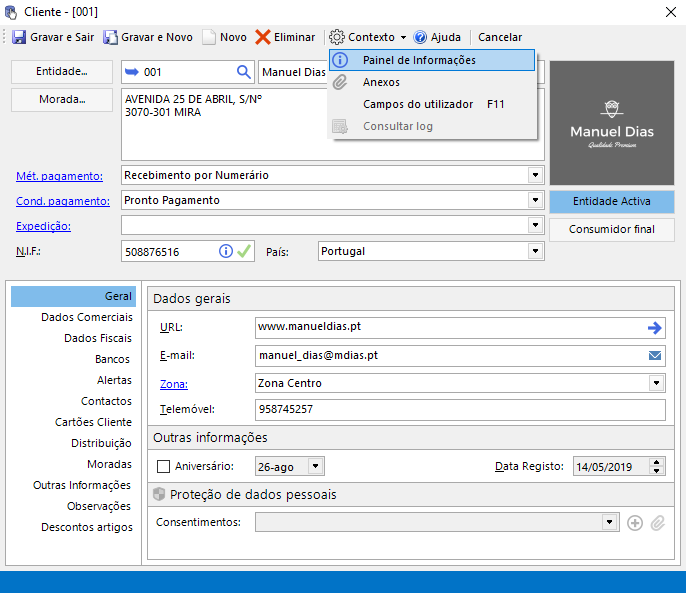Expand the País dropdown list
686x593 pixels.
click(x=534, y=252)
